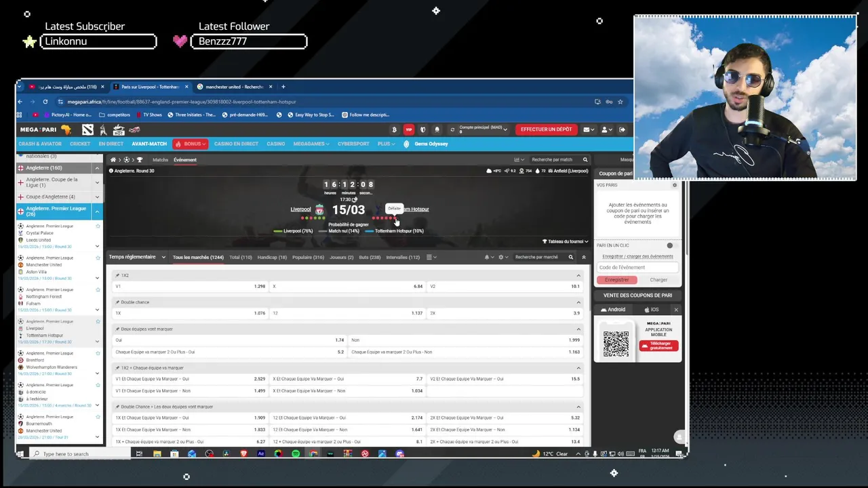Focus the Recherche par marché search field
The width and height of the screenshot is (868, 488).
point(539,258)
